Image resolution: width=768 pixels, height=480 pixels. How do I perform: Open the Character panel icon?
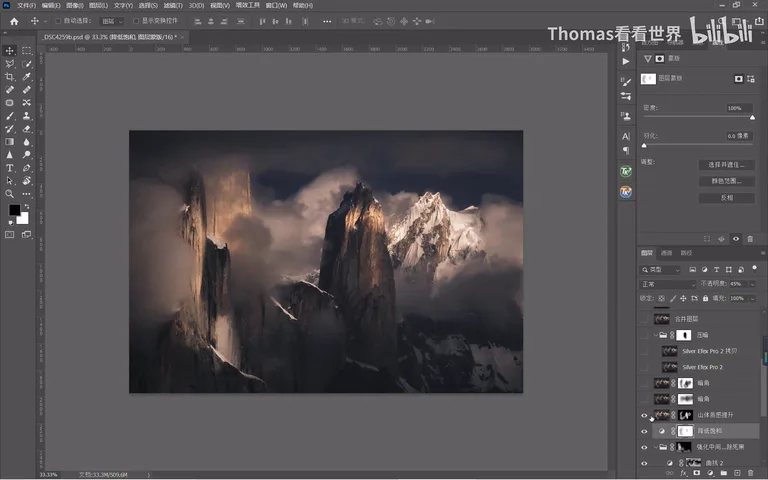click(x=625, y=136)
